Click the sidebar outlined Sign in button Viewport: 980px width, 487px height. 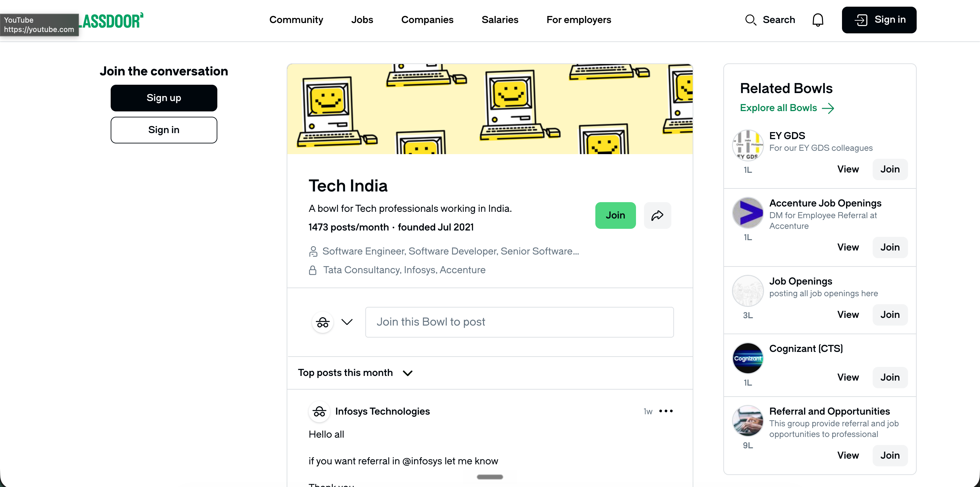[164, 130]
